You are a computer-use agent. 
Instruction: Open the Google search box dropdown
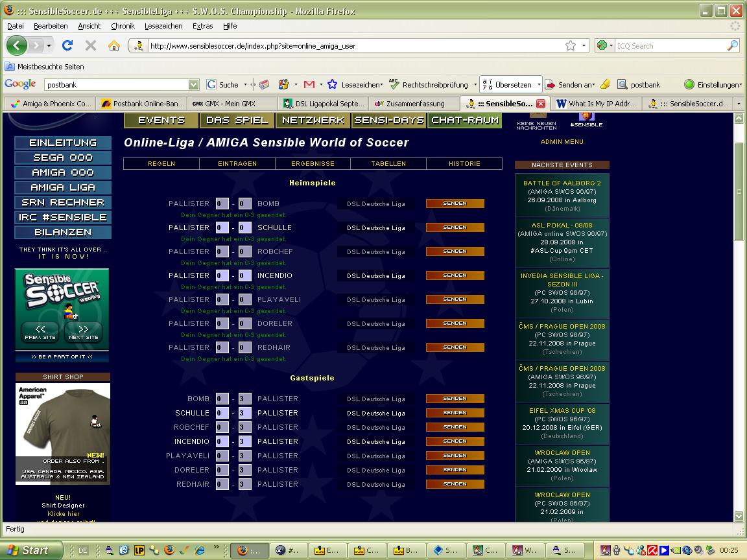193,84
